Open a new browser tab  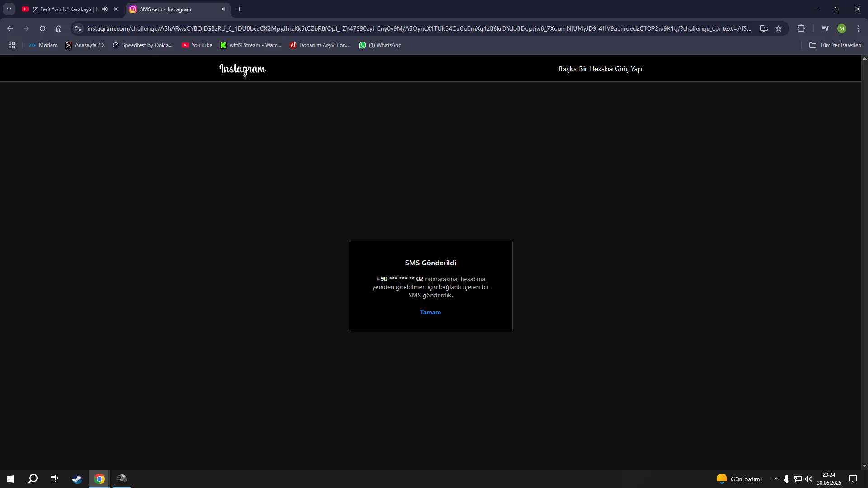(240, 9)
